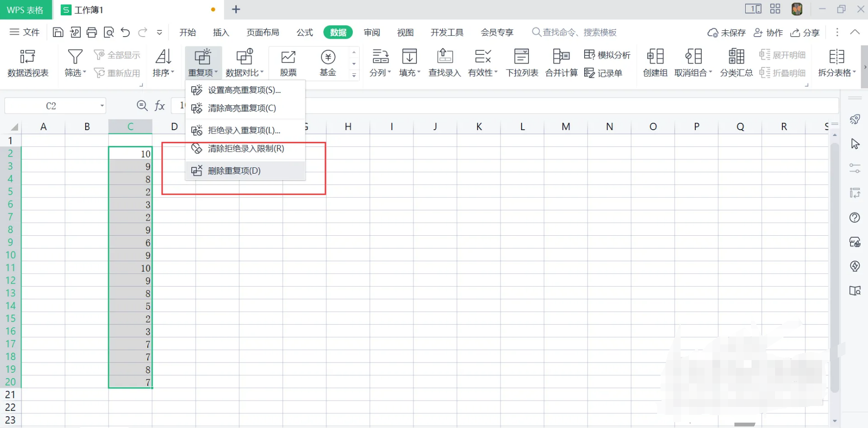Image resolution: width=868 pixels, height=428 pixels.
Task: Click the Record Form (记录单) button
Action: (603, 73)
